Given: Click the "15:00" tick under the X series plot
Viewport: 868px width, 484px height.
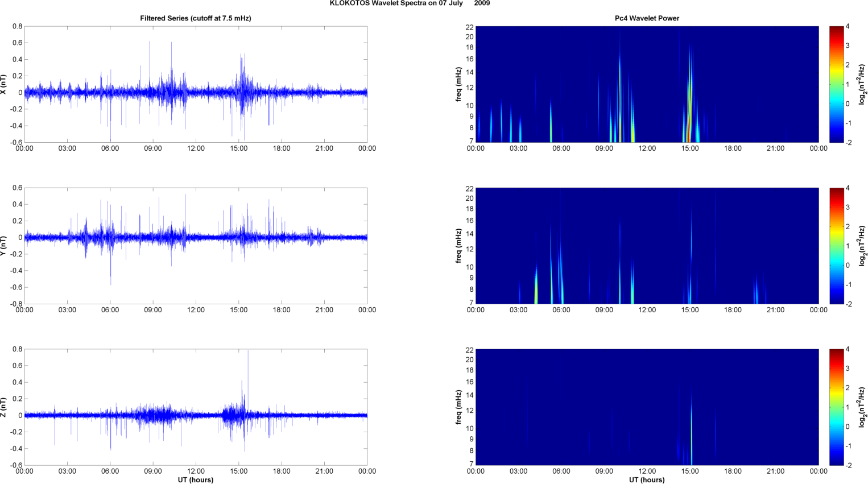Looking at the screenshot, I should pos(239,148).
